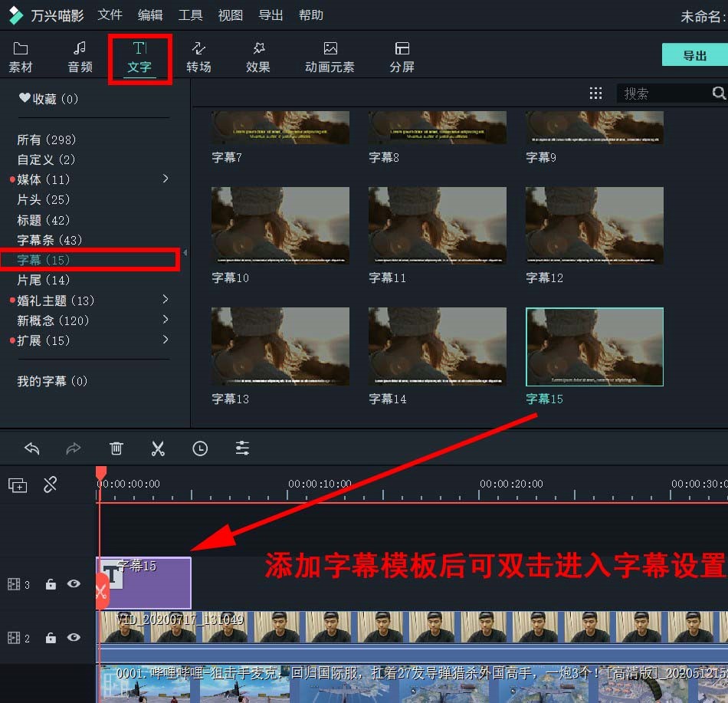This screenshot has height=703, width=728.
Task: Select the 字幕10 template thumbnail
Action: (x=280, y=225)
